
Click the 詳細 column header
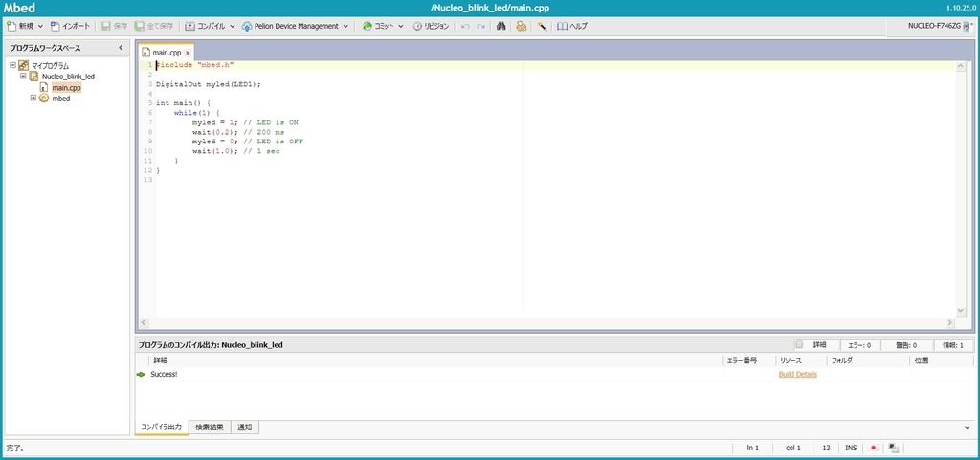[435, 361]
